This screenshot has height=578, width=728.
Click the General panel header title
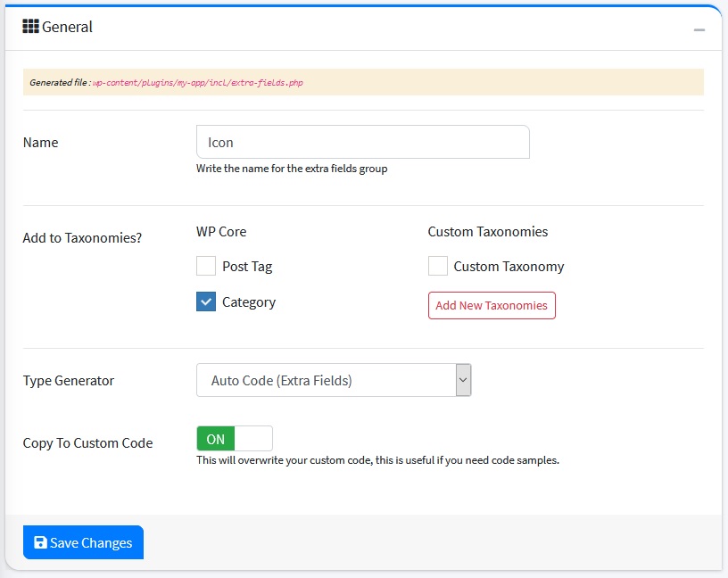coord(67,27)
